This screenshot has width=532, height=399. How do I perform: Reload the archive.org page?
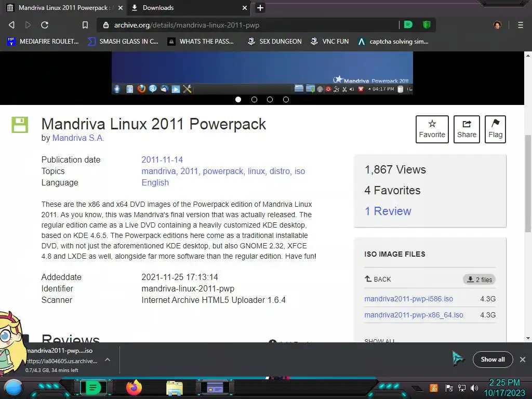coord(45,25)
